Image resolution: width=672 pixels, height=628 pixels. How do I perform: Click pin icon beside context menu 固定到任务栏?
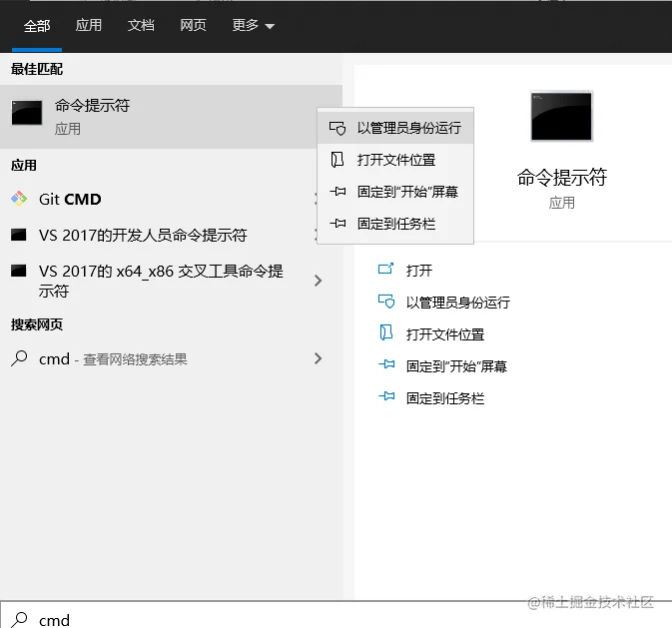tap(337, 224)
